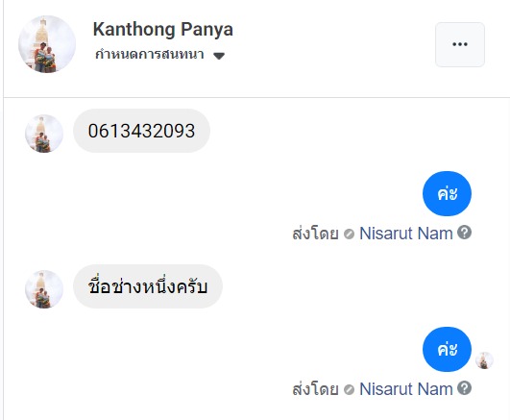Open the avatar beside the phone number message

point(44,134)
